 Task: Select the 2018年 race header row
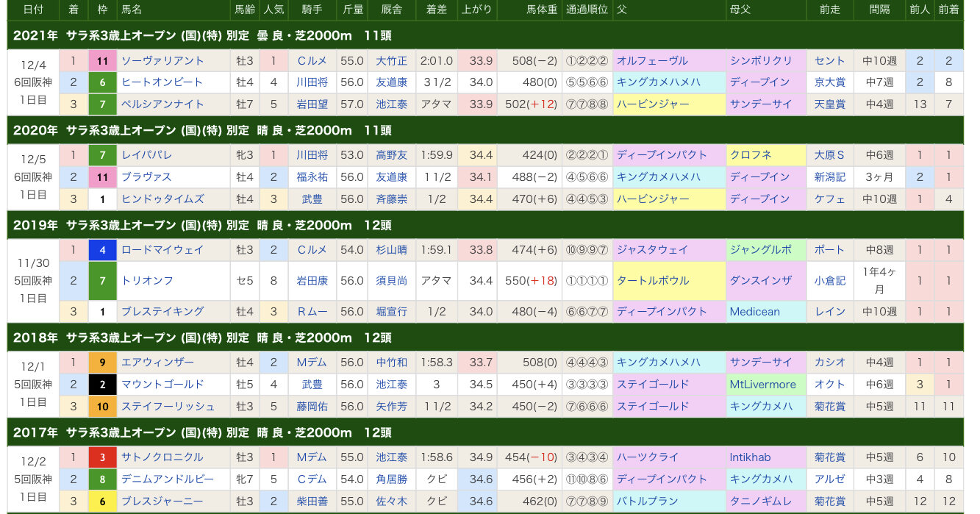485,338
